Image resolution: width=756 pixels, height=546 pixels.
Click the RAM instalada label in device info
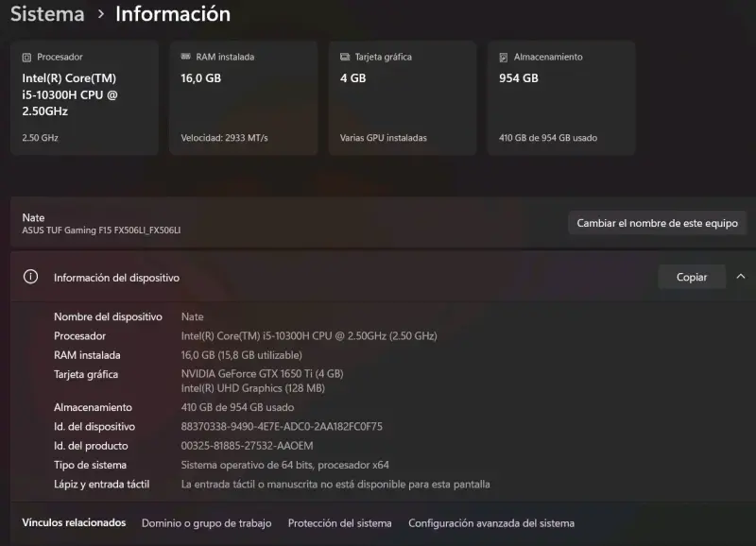[87, 355]
